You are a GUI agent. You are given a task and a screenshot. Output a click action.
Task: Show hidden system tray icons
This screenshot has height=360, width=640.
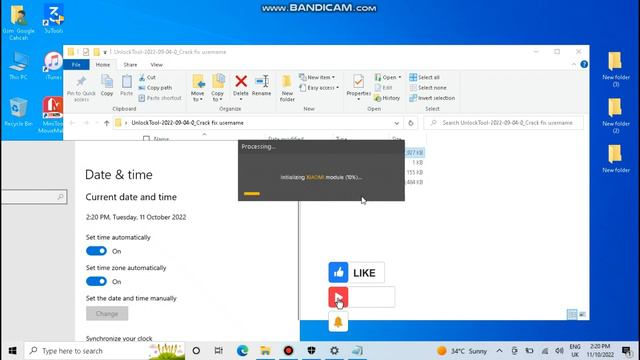(499, 351)
